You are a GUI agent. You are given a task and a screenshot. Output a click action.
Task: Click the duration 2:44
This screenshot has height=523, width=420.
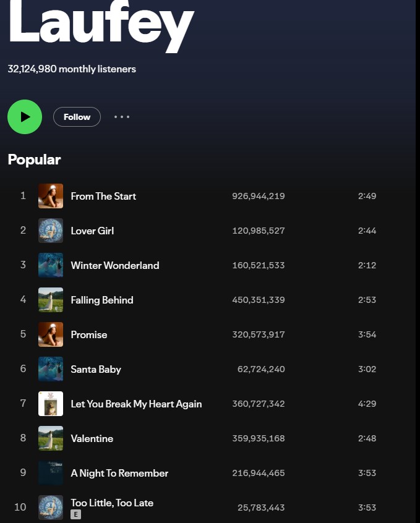click(367, 231)
